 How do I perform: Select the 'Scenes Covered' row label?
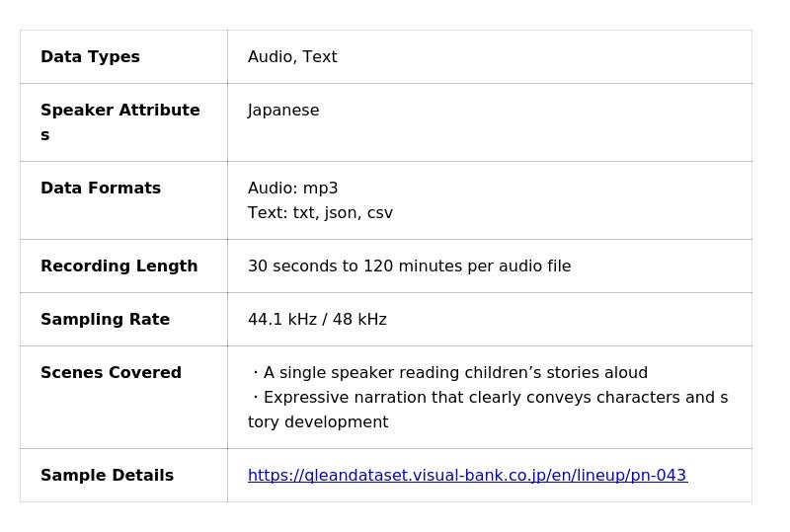click(x=111, y=373)
